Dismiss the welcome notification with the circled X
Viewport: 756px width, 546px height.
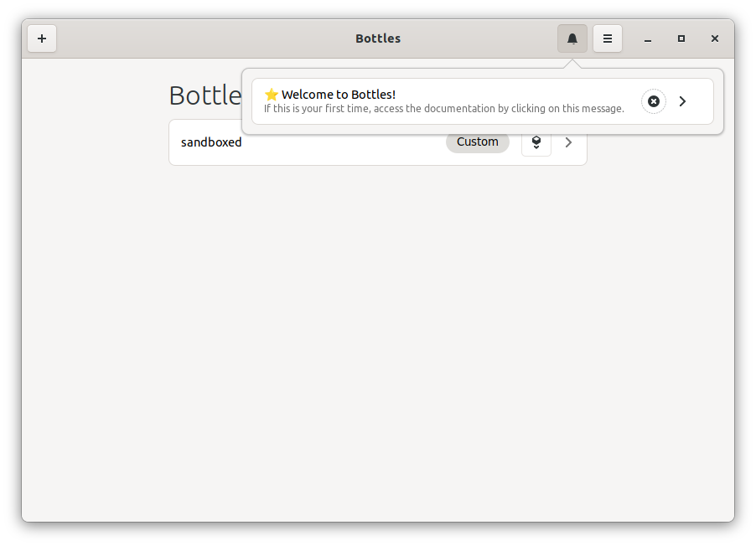[x=653, y=100]
